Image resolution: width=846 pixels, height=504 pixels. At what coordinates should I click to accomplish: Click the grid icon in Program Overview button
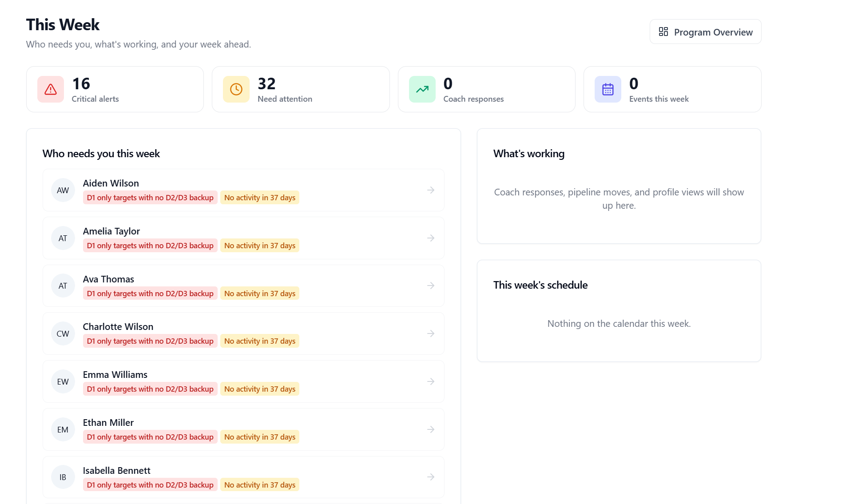pos(663,32)
